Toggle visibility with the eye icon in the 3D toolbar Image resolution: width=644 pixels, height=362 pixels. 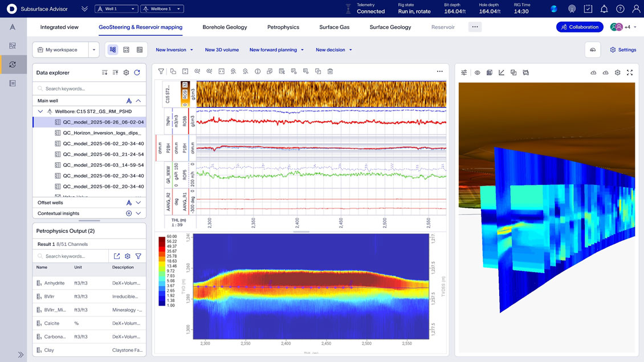[x=477, y=72]
